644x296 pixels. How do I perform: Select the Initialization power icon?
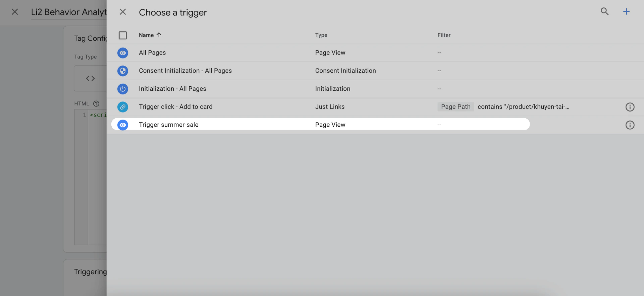coord(123,89)
